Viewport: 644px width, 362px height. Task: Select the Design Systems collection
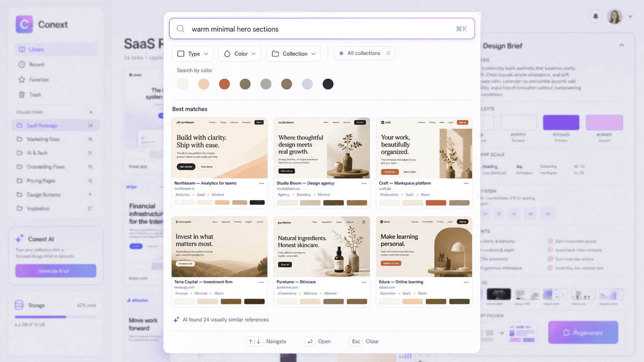pyautogui.click(x=56, y=195)
